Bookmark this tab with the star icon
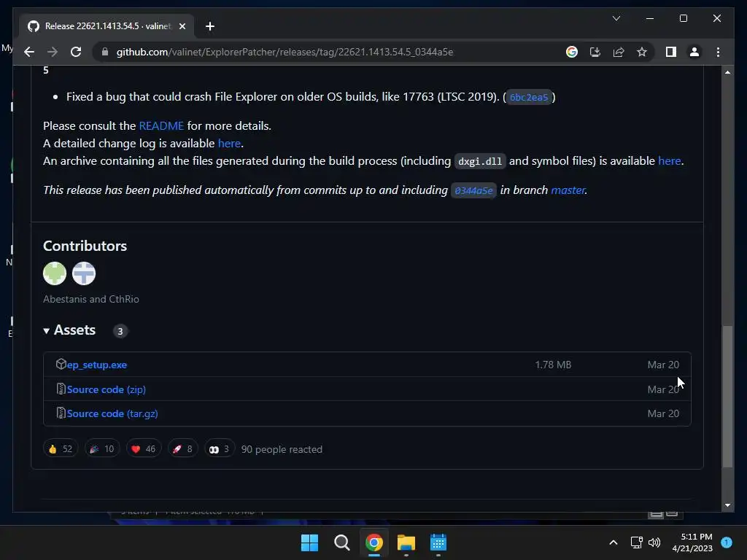 tap(642, 52)
